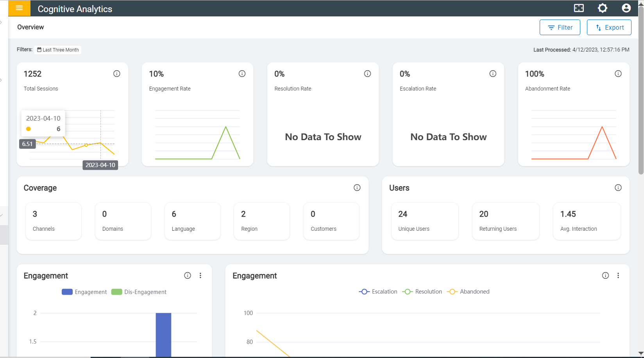
Task: Open more options on Engagement bar chart
Action: pos(200,276)
